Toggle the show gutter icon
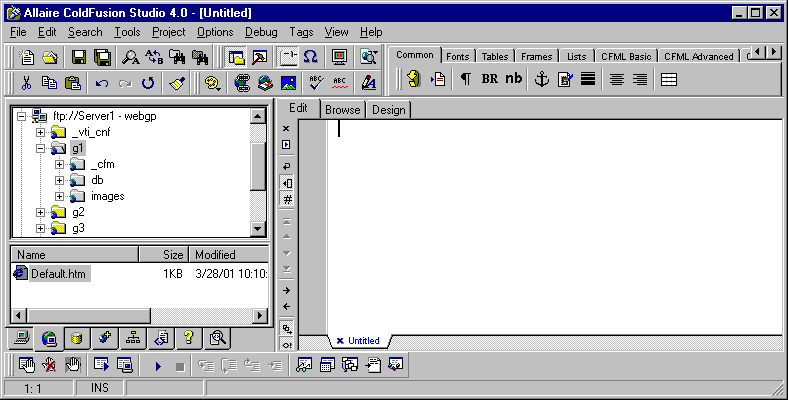The image size is (788, 400). point(286,183)
